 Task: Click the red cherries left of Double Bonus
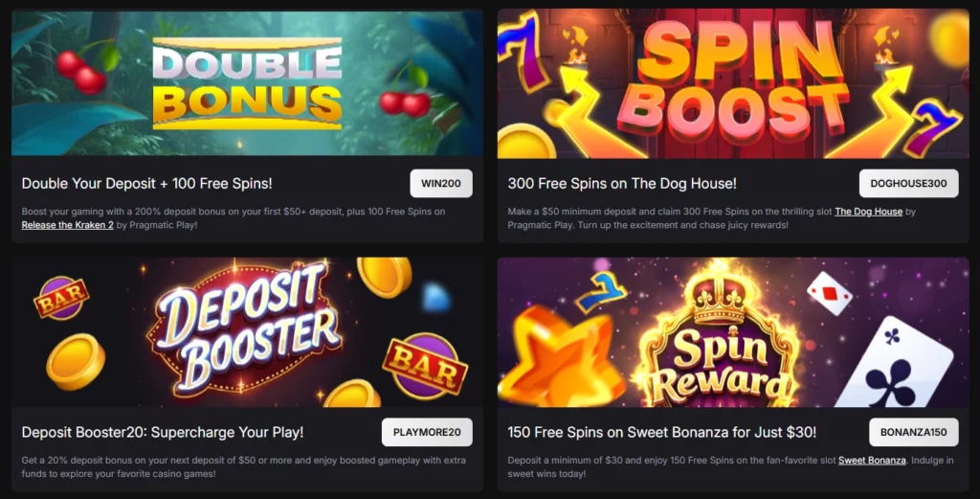point(82,71)
